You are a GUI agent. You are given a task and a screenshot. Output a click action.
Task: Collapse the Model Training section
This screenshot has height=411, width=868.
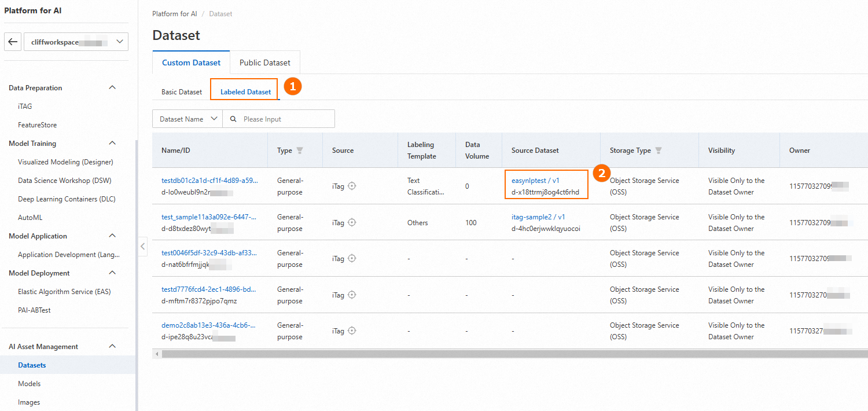(112, 144)
